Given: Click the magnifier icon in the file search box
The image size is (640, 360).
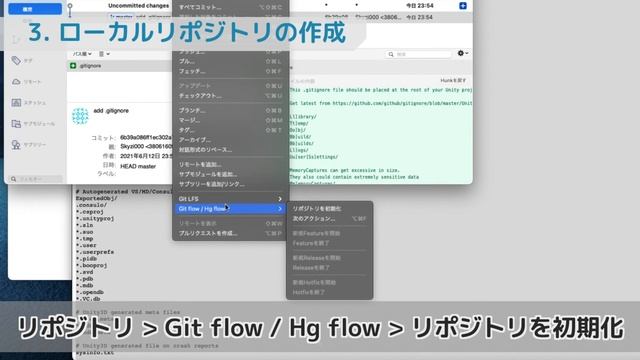Looking at the screenshot, I should point(391,54).
